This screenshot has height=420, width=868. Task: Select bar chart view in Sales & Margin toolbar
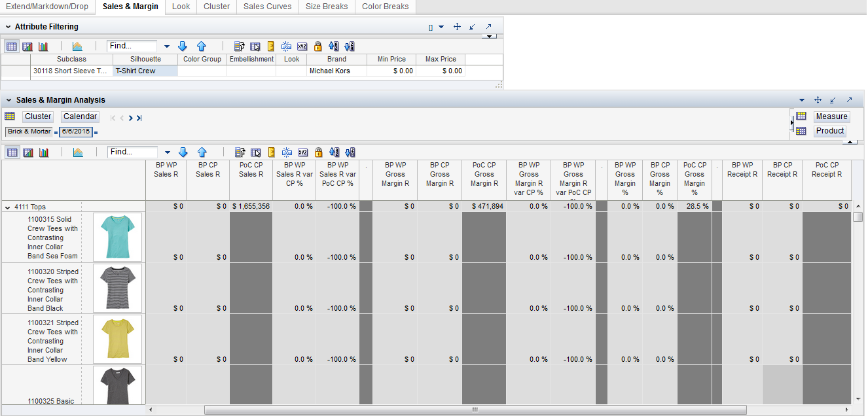[x=43, y=152]
